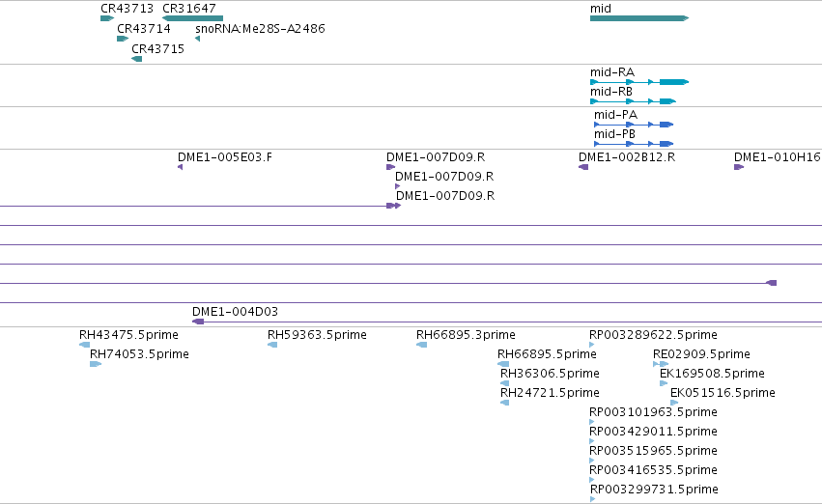Open the mid-RB transcript label
This screenshot has width=822, height=504.
pyautogui.click(x=611, y=92)
